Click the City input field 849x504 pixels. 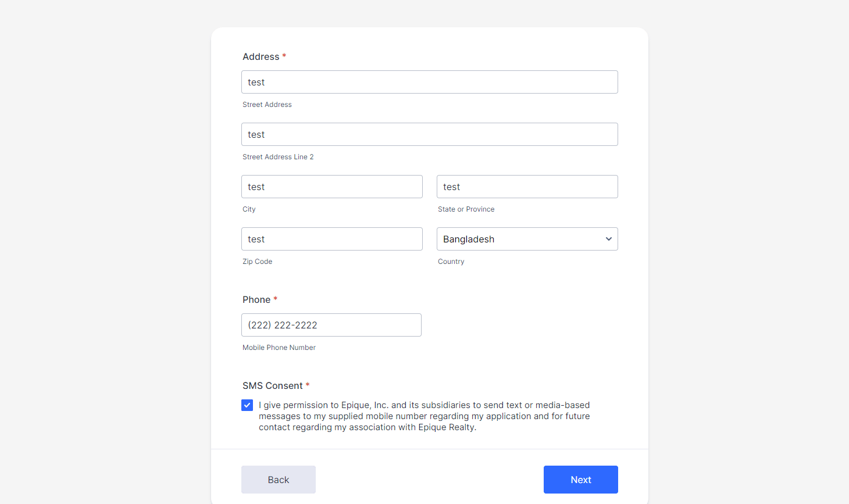(331, 187)
